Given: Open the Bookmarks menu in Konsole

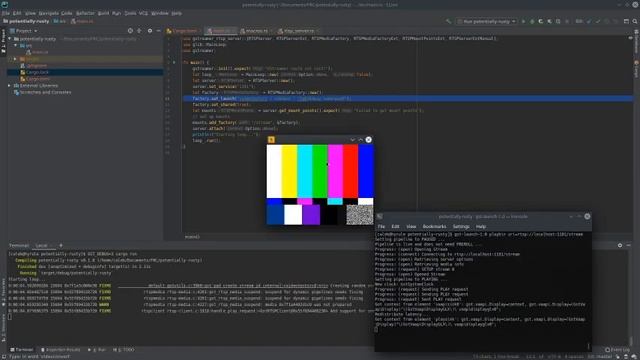Looking at the screenshot, I should pyautogui.click(x=434, y=227).
